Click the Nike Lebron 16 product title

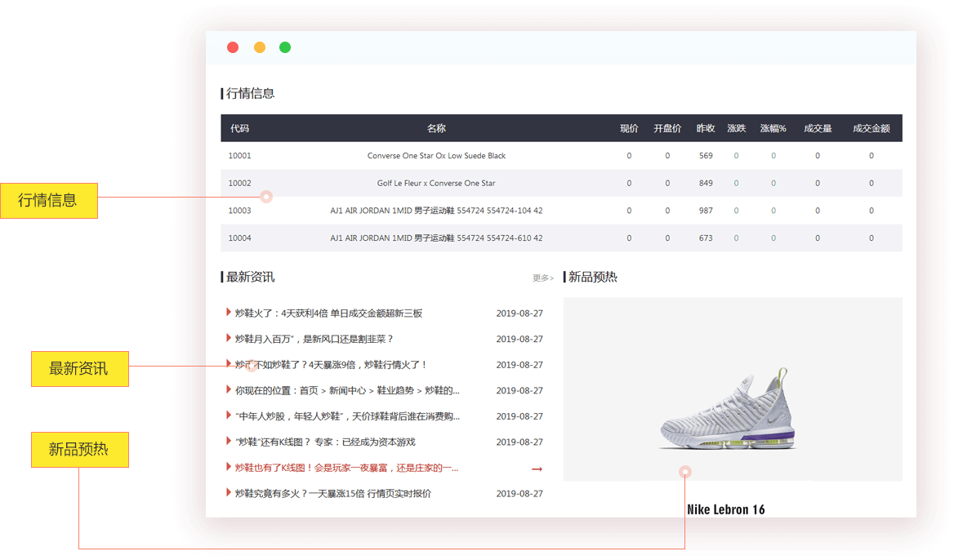[725, 509]
